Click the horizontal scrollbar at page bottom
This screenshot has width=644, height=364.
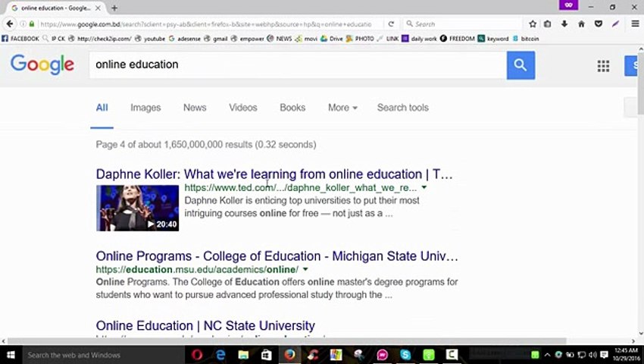coord(286,340)
